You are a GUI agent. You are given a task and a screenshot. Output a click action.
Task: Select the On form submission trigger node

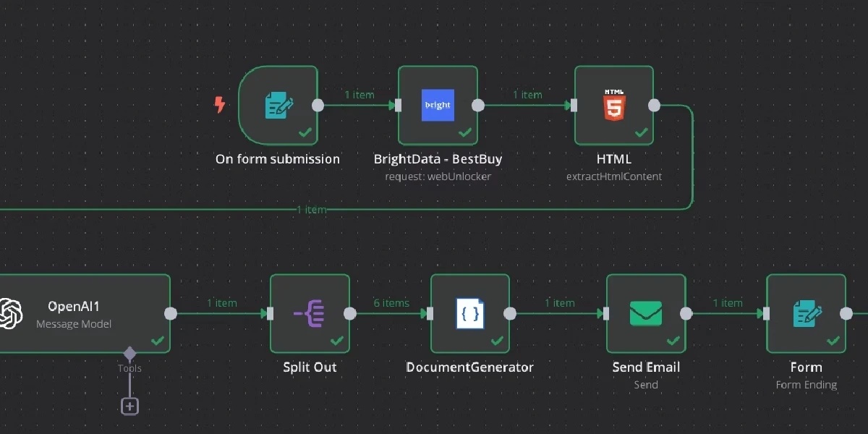(x=278, y=106)
